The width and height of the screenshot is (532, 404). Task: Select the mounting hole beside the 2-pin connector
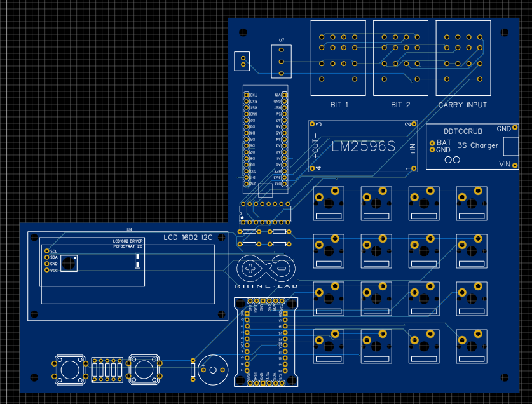pos(243,32)
